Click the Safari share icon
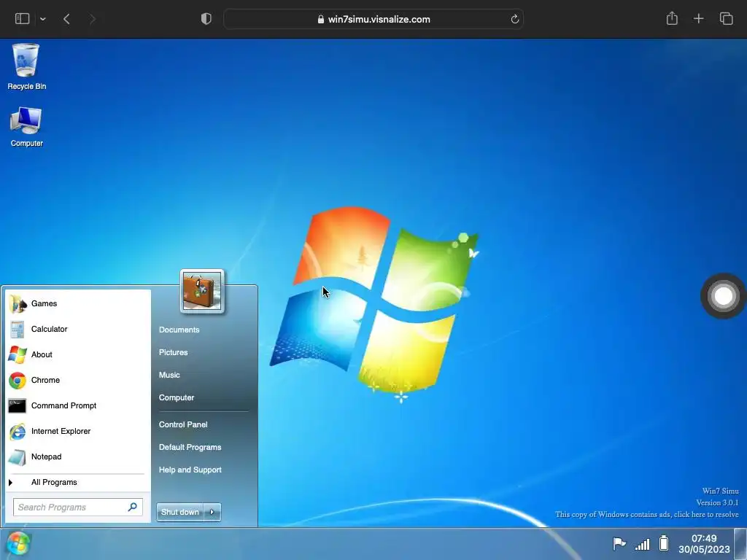The image size is (747, 560). pos(672,18)
